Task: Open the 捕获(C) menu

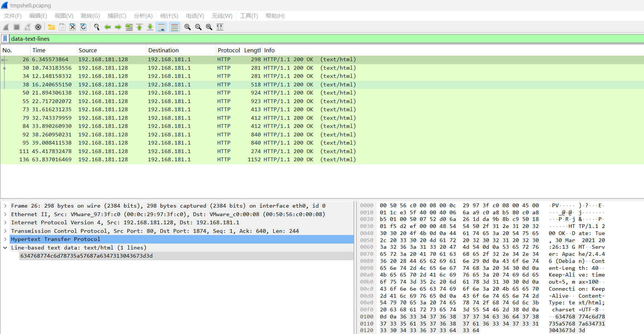Action: [x=117, y=16]
